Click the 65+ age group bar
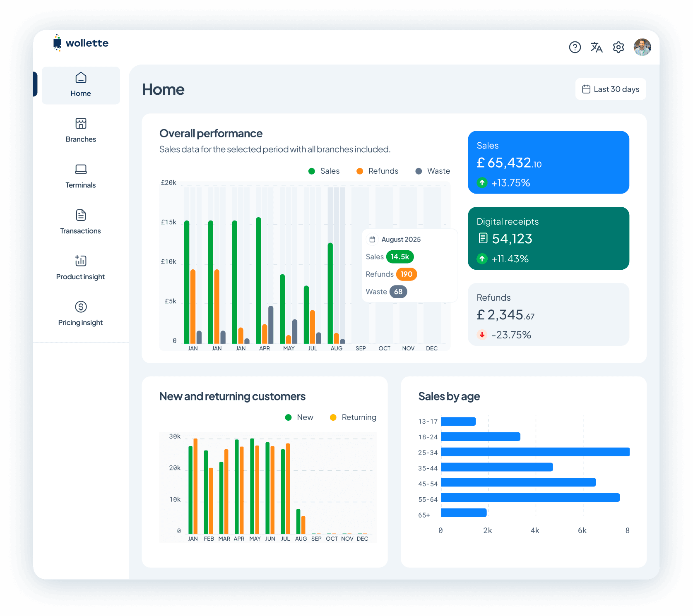Screen dimensions: 693x616 click(464, 513)
